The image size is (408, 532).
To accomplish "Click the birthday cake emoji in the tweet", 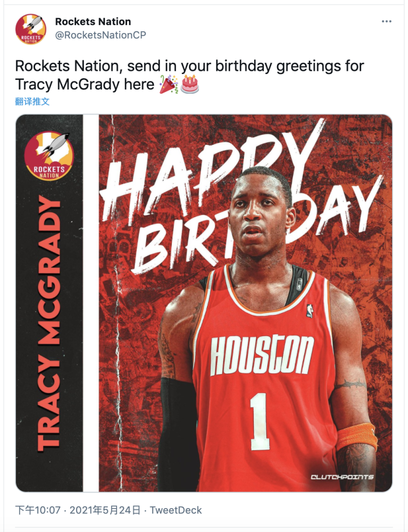I will [189, 85].
